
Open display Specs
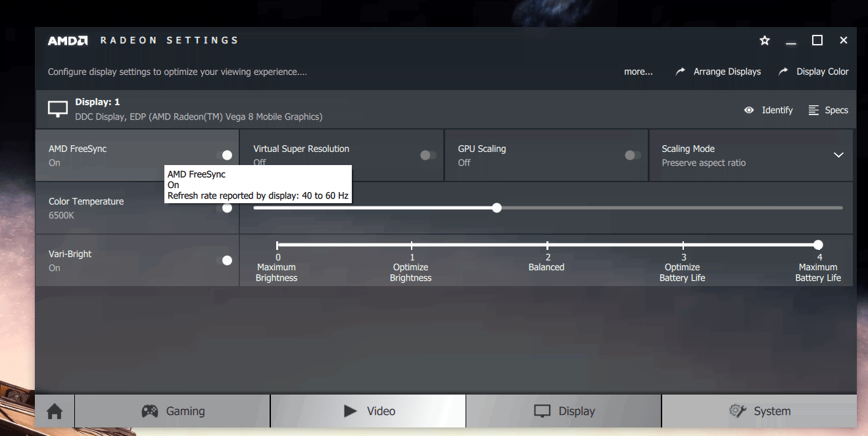(828, 110)
